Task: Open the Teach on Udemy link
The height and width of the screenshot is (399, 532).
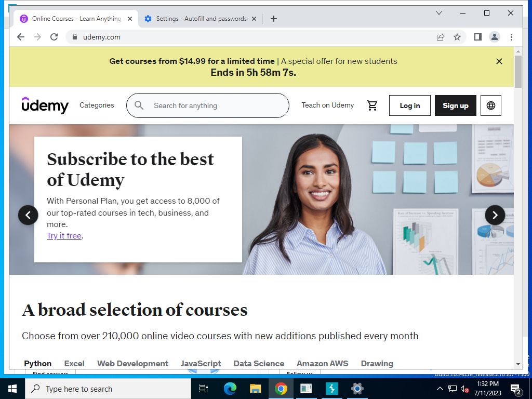Action: (328, 105)
